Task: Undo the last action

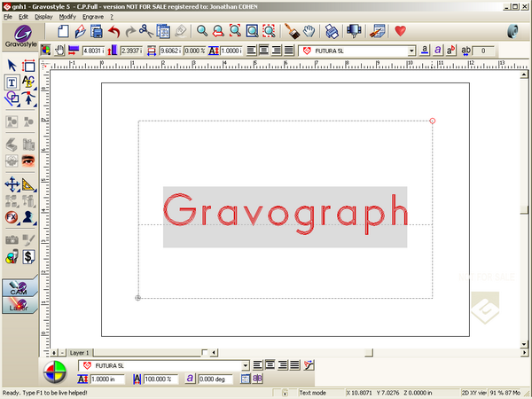Action: tap(114, 32)
